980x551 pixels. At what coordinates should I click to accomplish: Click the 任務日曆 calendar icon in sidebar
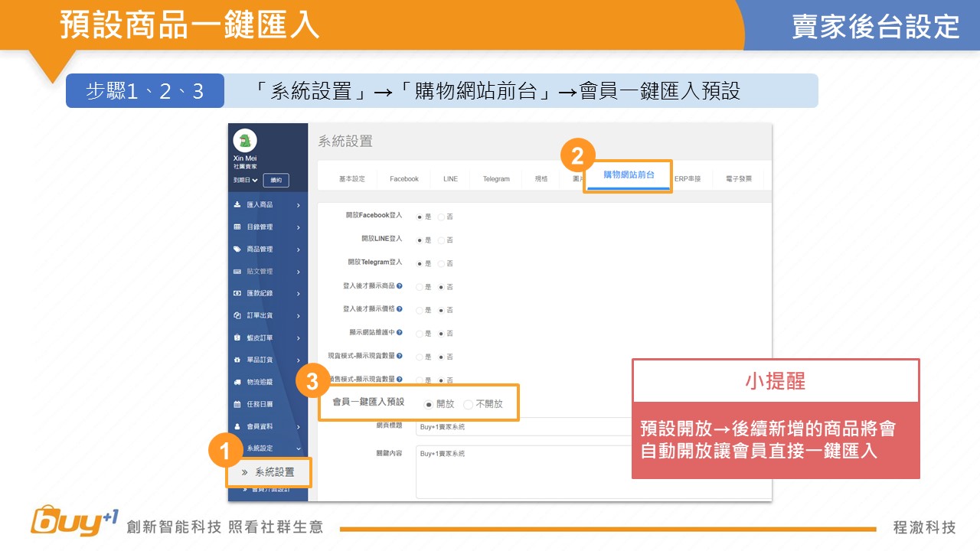click(x=237, y=404)
